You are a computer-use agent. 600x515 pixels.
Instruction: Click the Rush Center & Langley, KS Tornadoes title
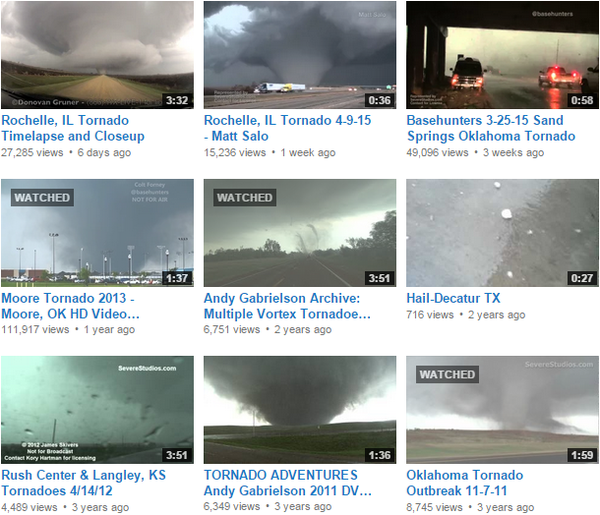coord(83,483)
